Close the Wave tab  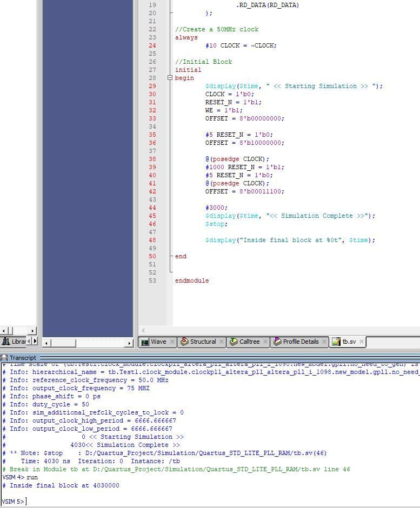[x=172, y=342]
